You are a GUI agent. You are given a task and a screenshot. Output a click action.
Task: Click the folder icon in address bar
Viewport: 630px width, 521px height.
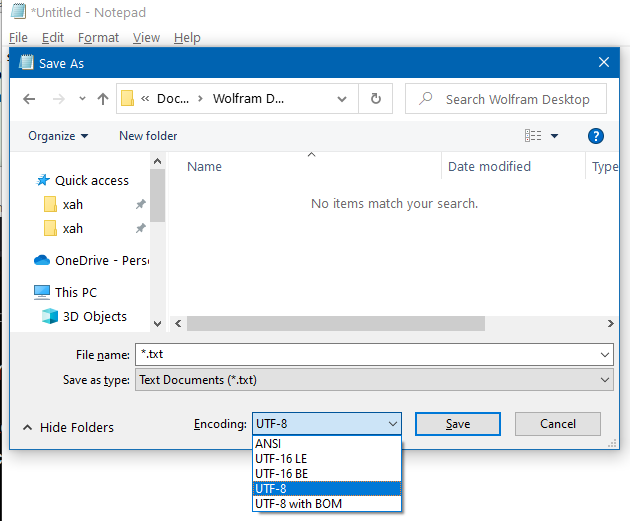(x=127, y=98)
